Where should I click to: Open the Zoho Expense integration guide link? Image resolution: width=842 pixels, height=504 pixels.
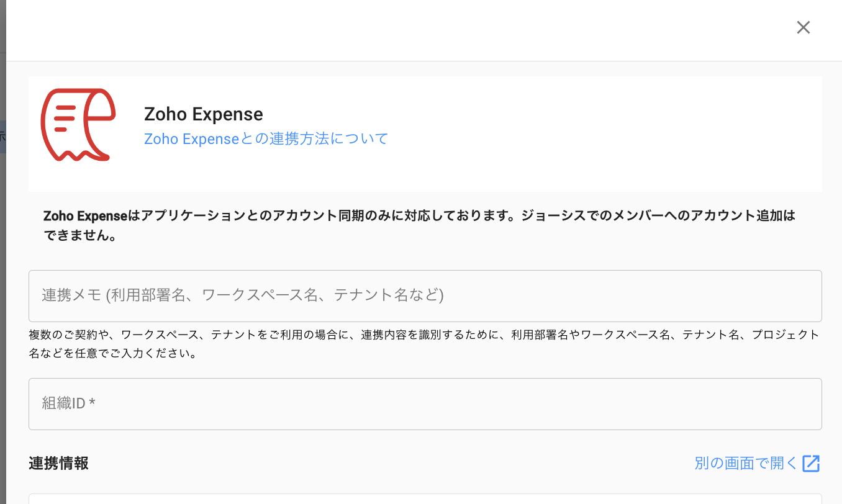(266, 138)
